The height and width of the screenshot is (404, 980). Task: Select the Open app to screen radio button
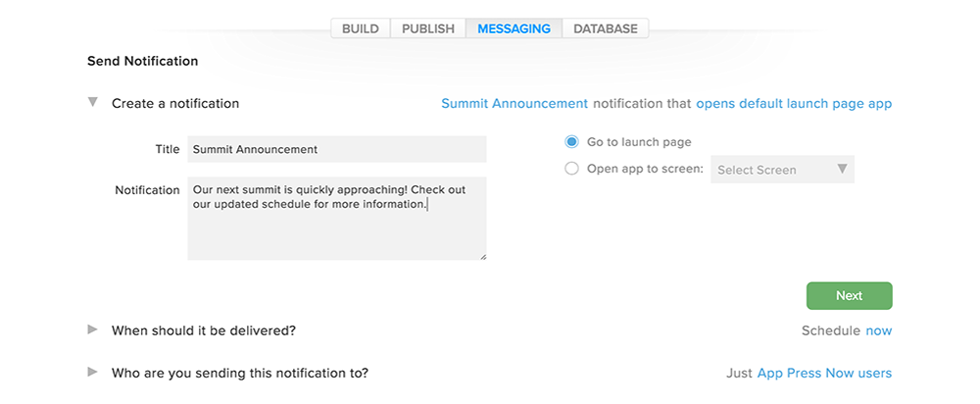point(571,169)
